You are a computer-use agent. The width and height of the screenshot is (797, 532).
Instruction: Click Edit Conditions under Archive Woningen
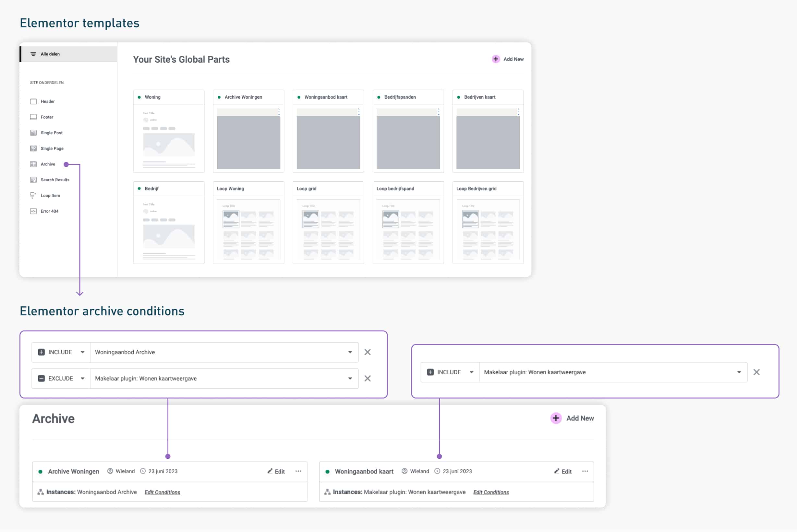[162, 492]
